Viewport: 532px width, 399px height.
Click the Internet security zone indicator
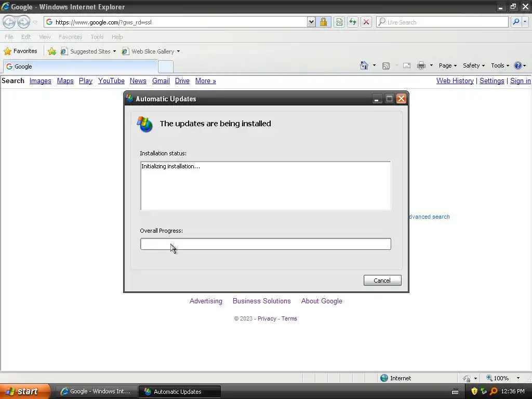[x=395, y=378]
